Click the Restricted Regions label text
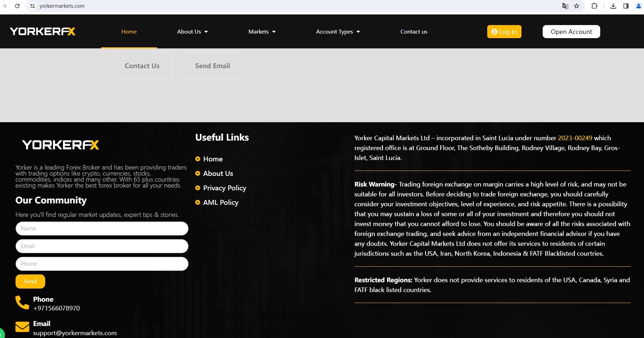 (383, 280)
